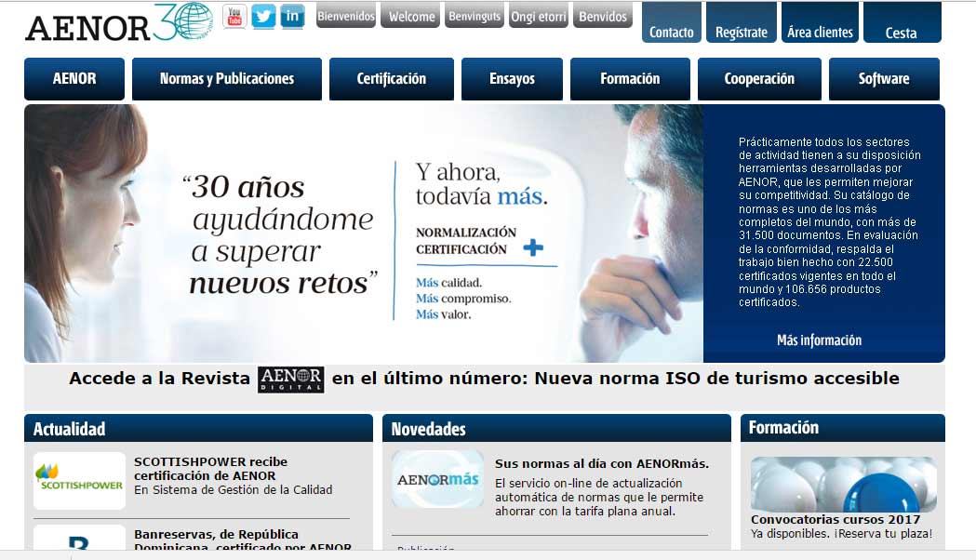Choose the Benvinguts language button

click(x=475, y=16)
